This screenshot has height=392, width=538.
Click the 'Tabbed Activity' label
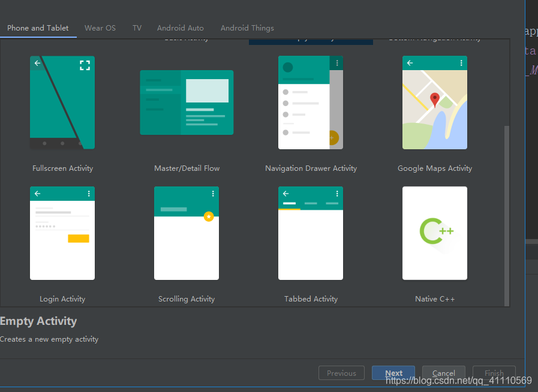pyautogui.click(x=311, y=299)
